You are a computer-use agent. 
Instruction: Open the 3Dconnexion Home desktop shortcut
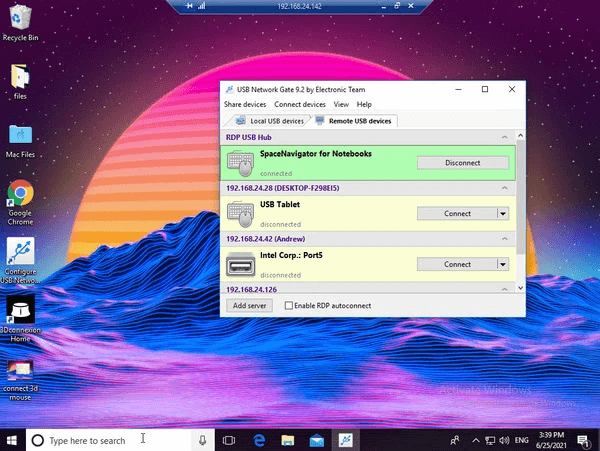point(20,310)
